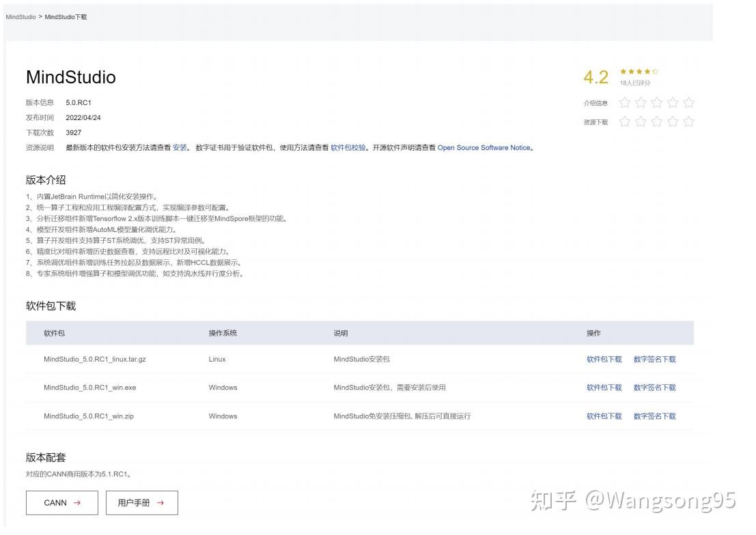Download MindStudio_5.0.RC1_linux.tar.gz via 软件包下载
This screenshot has height=535, width=756.
604,359
